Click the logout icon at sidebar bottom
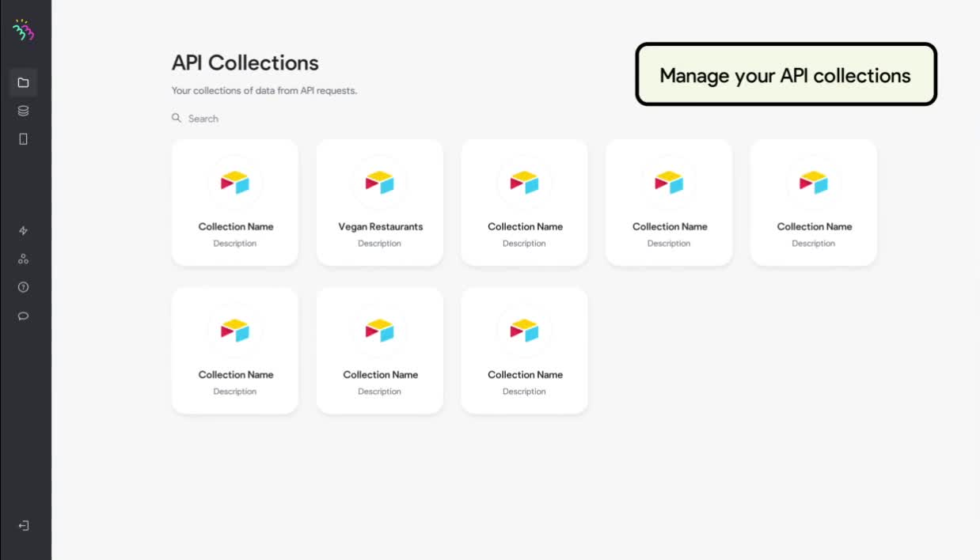 [24, 525]
